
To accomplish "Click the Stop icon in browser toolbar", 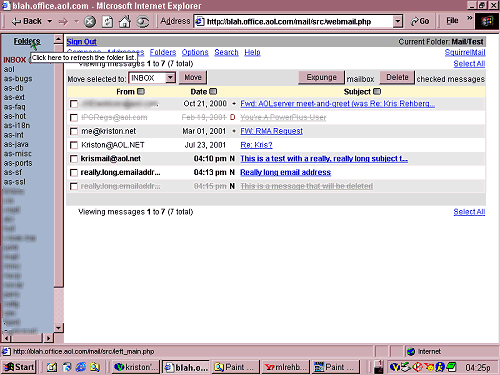I will coord(89,22).
